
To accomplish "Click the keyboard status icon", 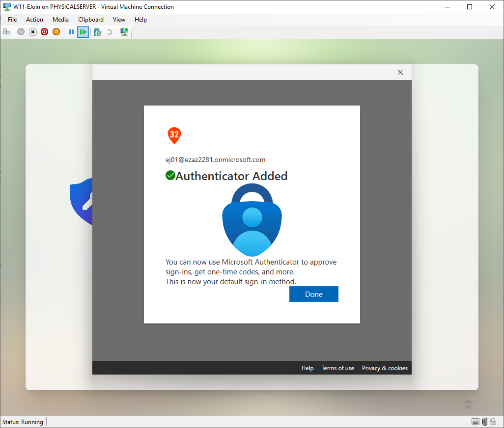I will tap(476, 422).
